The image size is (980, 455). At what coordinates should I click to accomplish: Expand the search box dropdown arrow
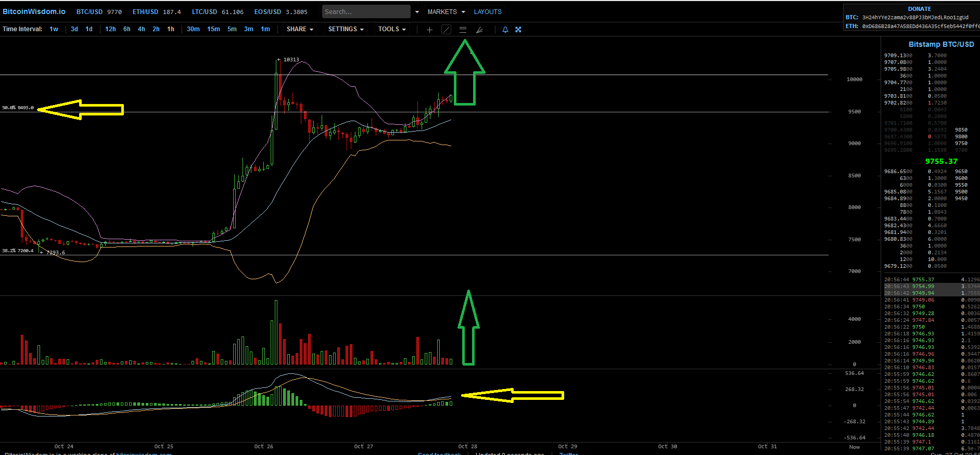417,12
